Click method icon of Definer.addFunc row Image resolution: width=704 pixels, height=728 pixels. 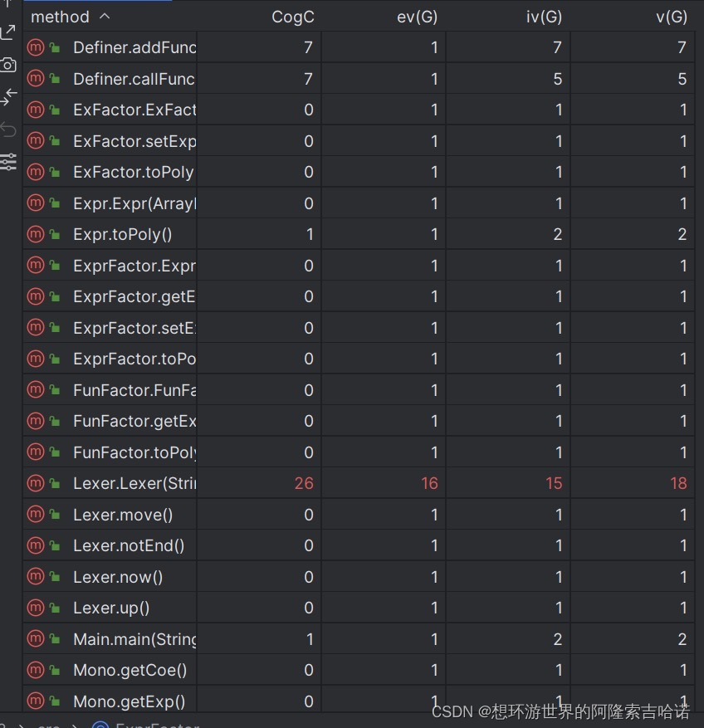pyautogui.click(x=36, y=47)
